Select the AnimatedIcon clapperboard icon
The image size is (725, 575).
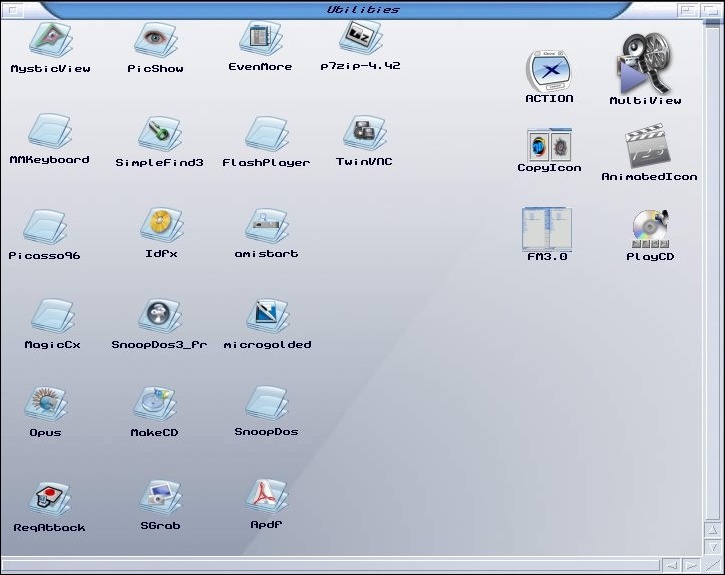648,146
